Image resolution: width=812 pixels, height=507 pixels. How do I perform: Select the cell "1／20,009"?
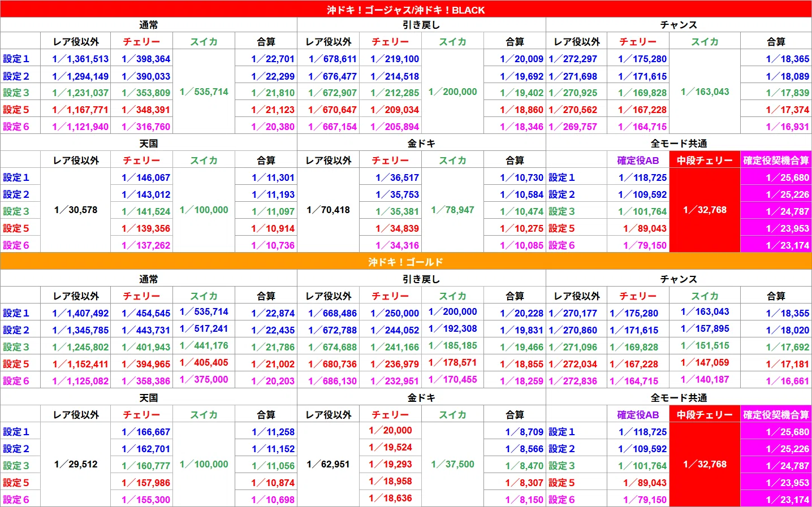515,58
